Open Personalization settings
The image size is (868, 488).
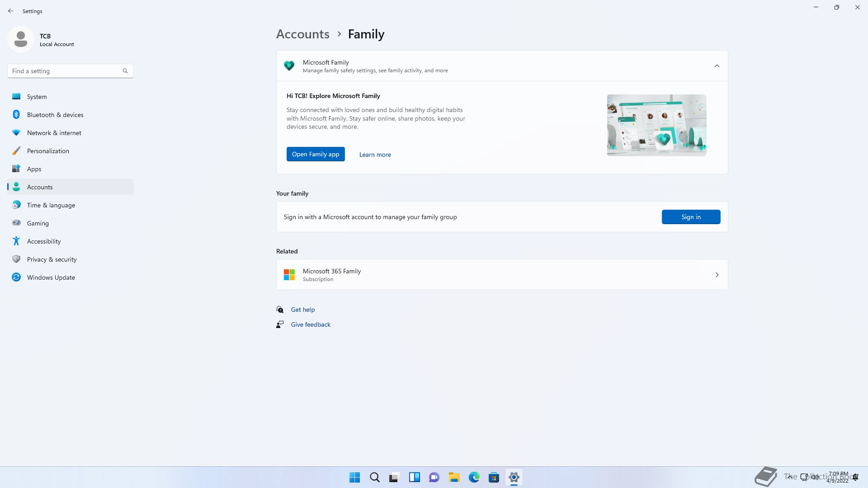[x=71, y=151]
